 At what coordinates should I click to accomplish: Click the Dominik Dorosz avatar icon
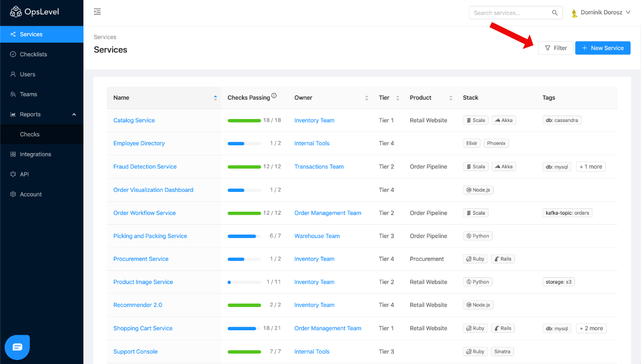(x=574, y=13)
